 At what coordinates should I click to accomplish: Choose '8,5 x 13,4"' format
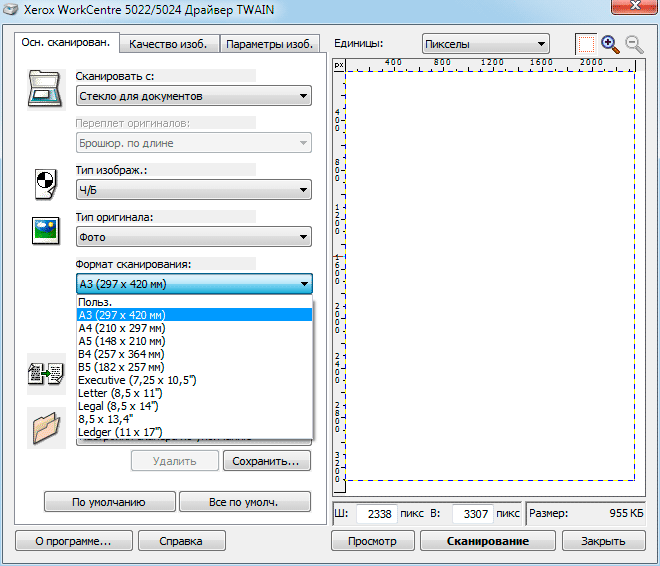coord(194,419)
